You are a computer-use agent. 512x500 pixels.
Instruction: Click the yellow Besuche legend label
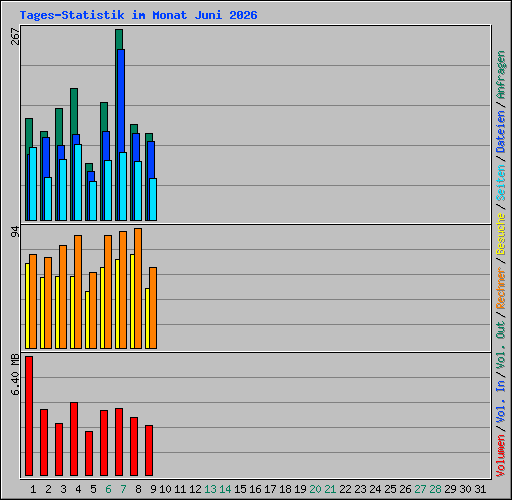coord(501,234)
